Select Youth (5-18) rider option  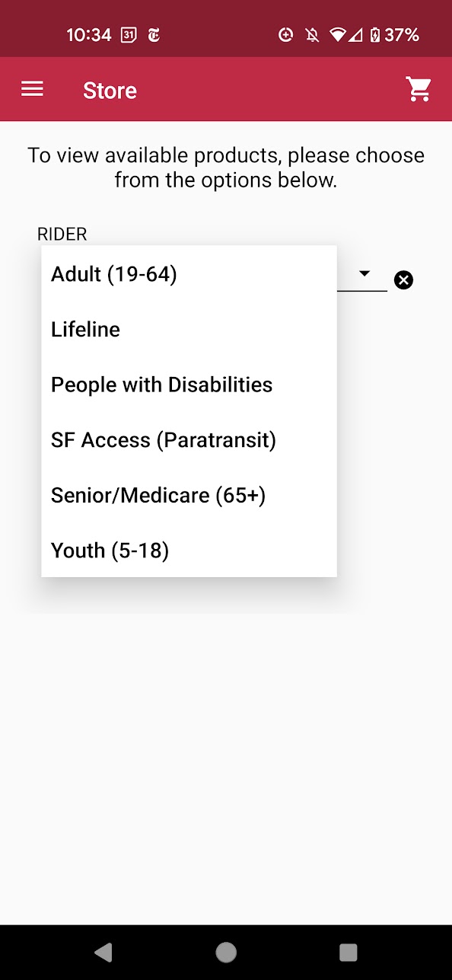click(189, 551)
